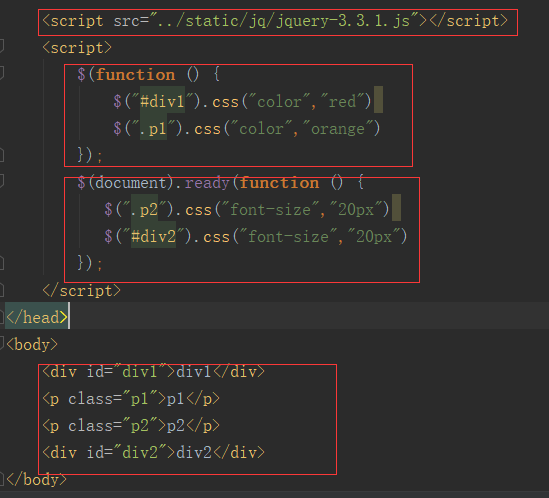
Task: Click the highlighted </head> tag
Action: (x=37, y=318)
